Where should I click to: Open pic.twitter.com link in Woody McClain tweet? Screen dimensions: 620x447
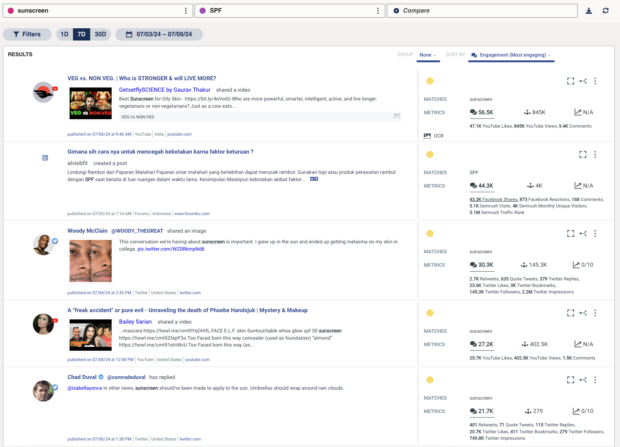coord(171,249)
